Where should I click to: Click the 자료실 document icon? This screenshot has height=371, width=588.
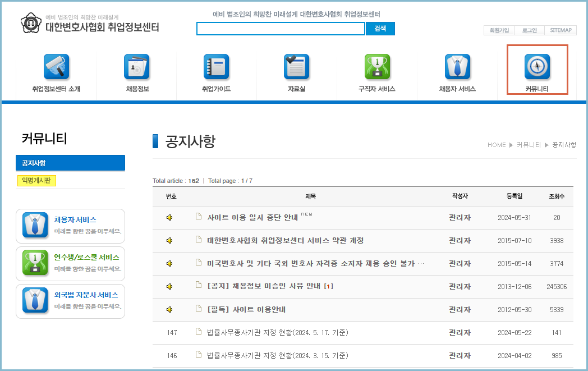296,66
